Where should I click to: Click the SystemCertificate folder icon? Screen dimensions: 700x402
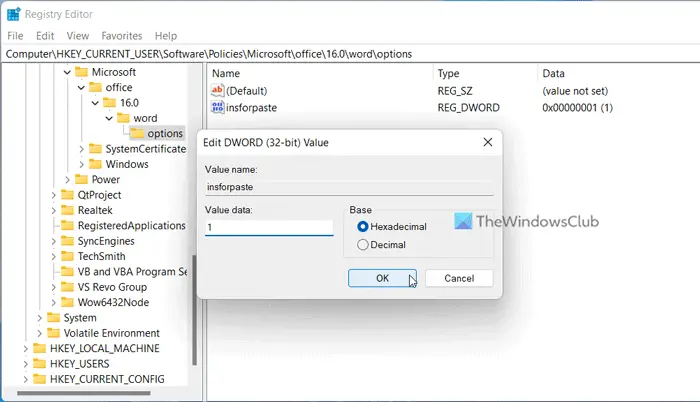(x=95, y=149)
